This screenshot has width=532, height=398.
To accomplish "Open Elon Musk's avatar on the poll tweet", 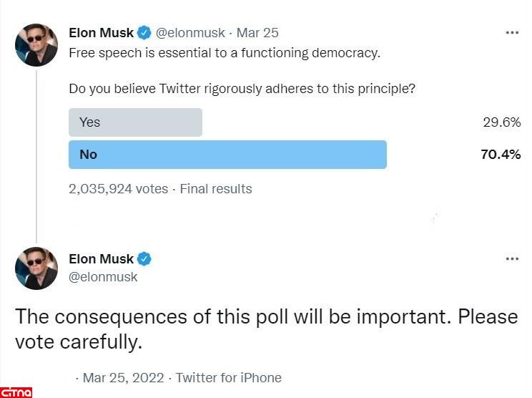I will (x=36, y=46).
